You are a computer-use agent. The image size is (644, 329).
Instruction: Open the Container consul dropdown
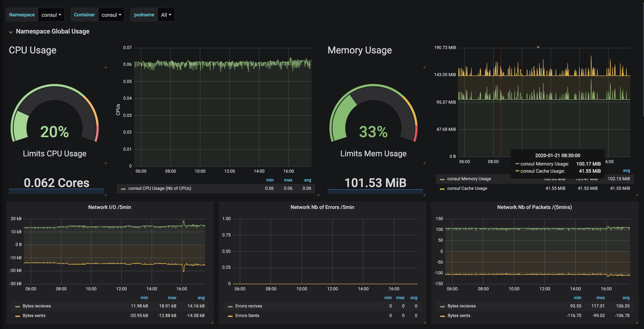(x=111, y=15)
